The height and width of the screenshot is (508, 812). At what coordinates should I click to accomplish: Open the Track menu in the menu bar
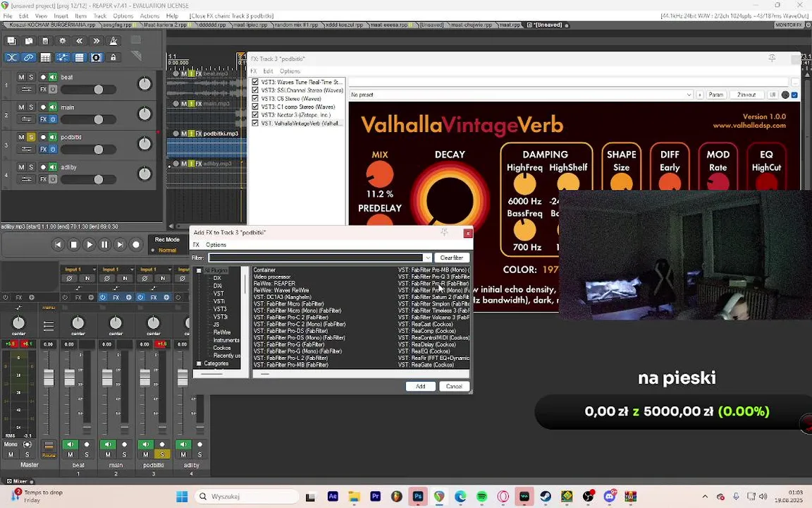(x=100, y=16)
